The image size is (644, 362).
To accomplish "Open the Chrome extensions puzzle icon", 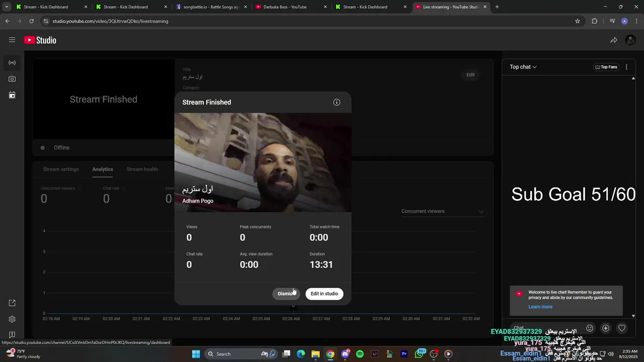I will [x=595, y=21].
